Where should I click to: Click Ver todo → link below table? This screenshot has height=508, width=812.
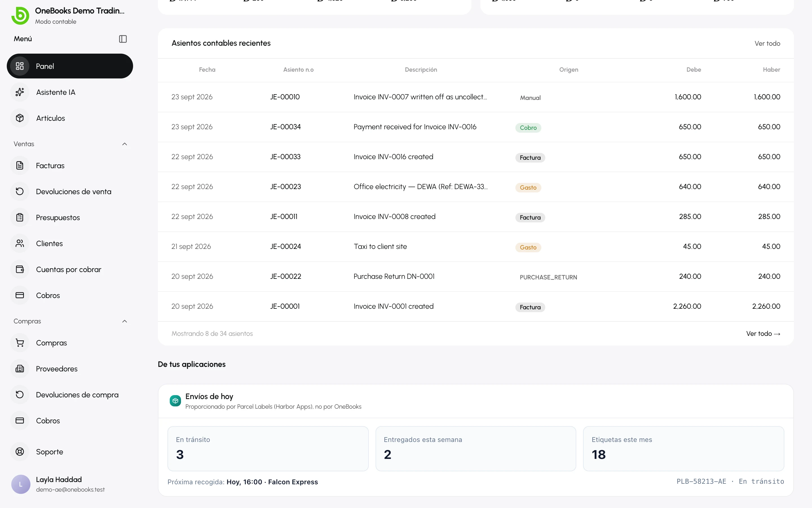pos(763,334)
